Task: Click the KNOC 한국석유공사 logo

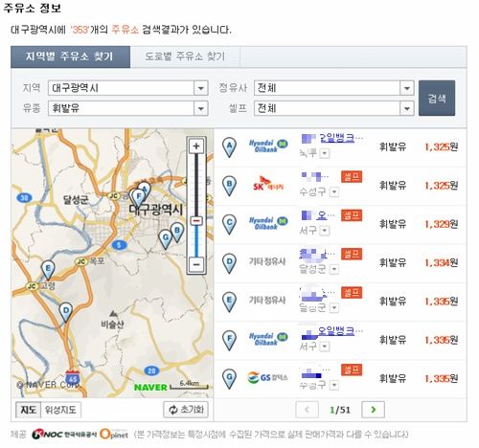Action: pos(63,435)
